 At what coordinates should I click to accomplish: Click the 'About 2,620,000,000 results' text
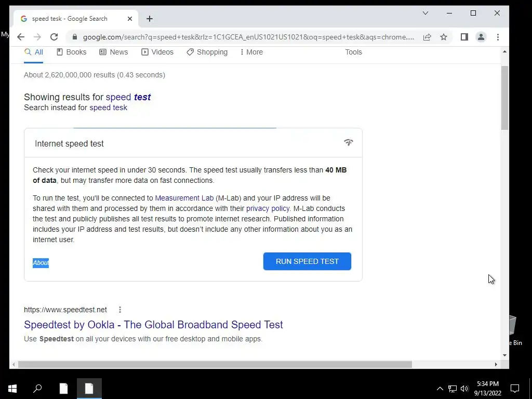95,75
